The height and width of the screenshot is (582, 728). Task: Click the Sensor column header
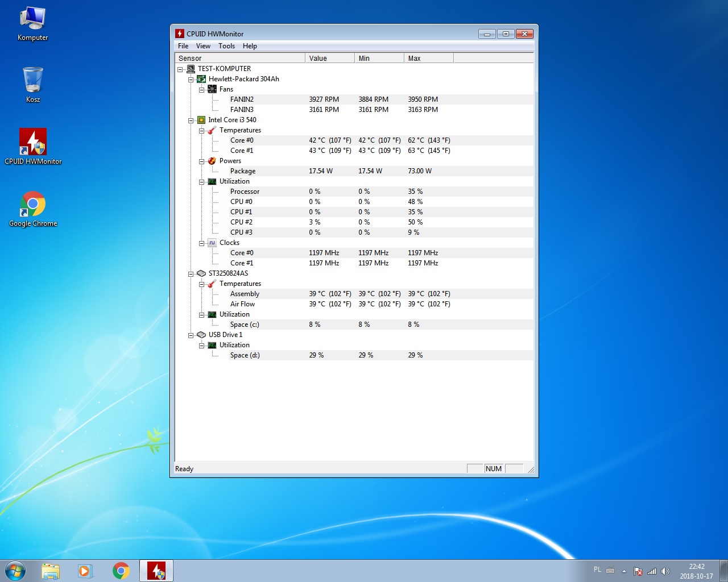tap(240, 58)
